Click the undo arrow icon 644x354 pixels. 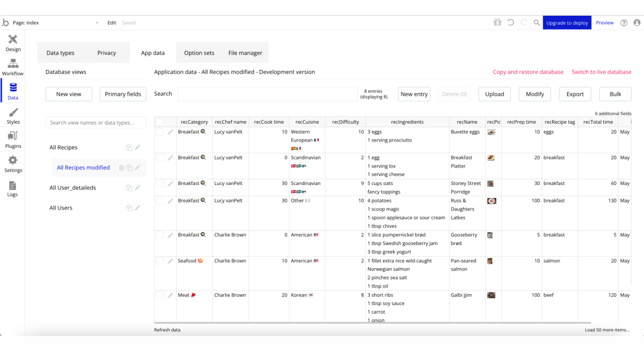(x=511, y=22)
